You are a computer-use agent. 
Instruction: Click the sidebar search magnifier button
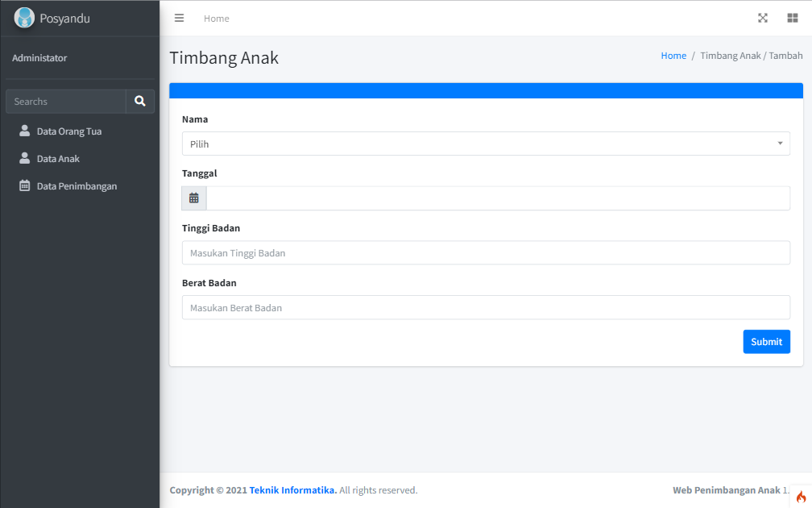[140, 102]
